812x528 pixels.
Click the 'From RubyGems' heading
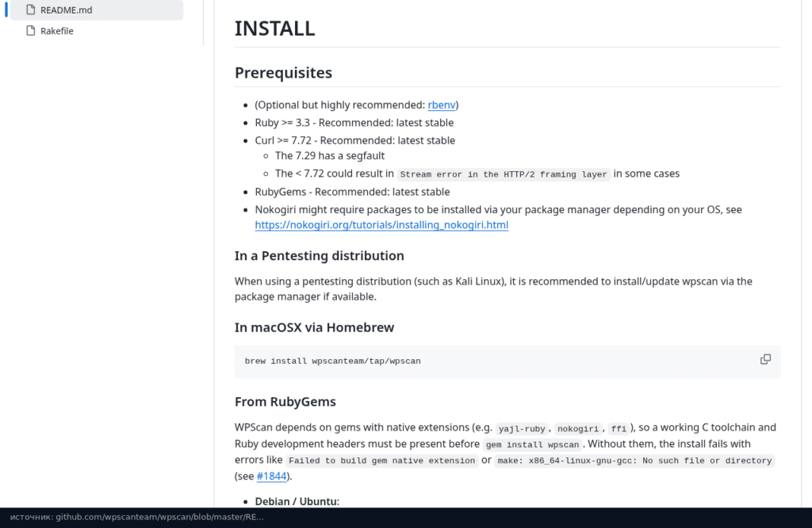click(285, 402)
